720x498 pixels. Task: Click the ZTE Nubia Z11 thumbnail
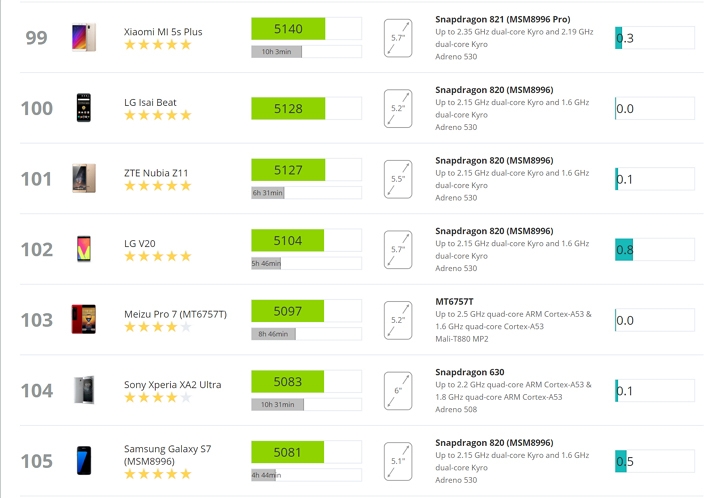(84, 179)
